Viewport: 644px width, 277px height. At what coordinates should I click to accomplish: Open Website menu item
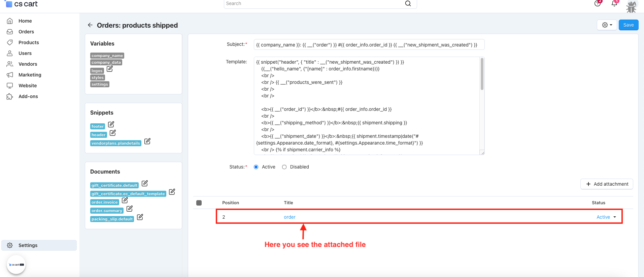click(28, 86)
